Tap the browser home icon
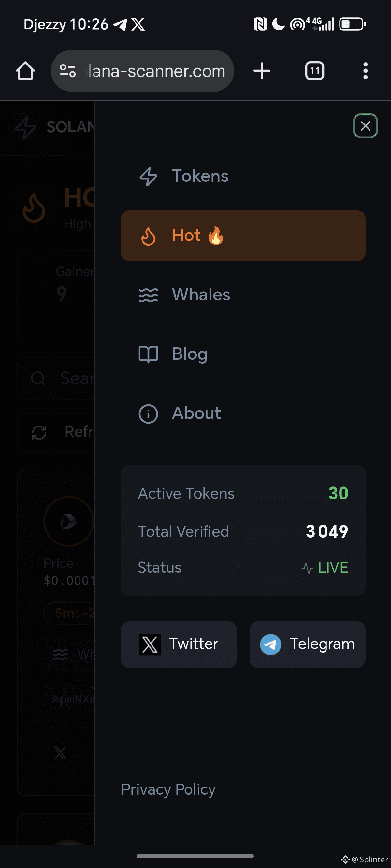This screenshot has height=868, width=391. tap(25, 71)
